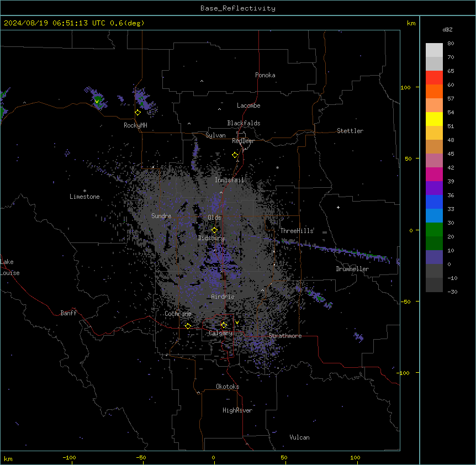The image size is (476, 465).
Task: Click the Sundre town label
Action: [x=161, y=216]
